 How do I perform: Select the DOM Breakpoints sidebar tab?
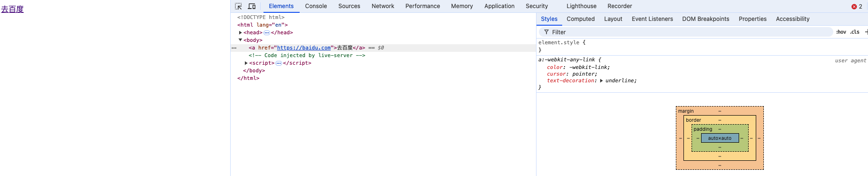pyautogui.click(x=705, y=19)
